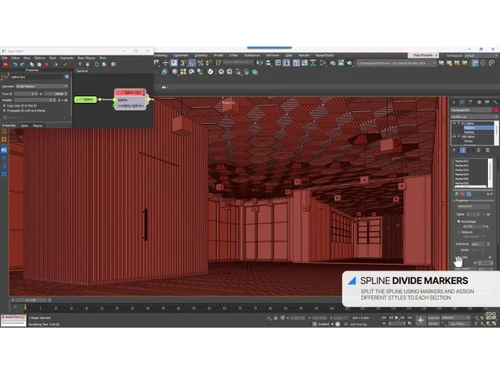Click the highlighted Show End Result toggle
500x375 pixels.
463,150
